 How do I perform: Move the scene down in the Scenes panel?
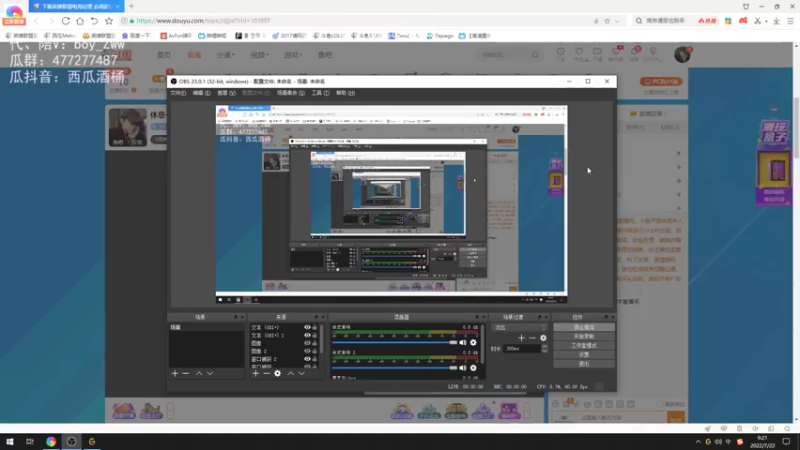[x=210, y=373]
